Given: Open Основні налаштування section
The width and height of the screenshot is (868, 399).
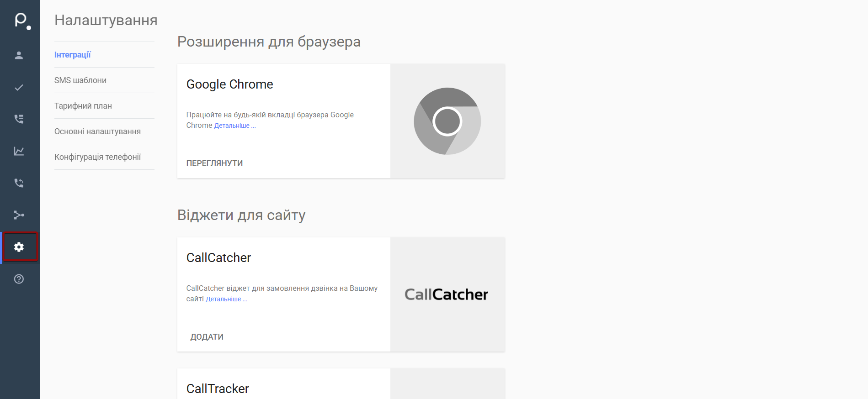Looking at the screenshot, I should click(97, 131).
